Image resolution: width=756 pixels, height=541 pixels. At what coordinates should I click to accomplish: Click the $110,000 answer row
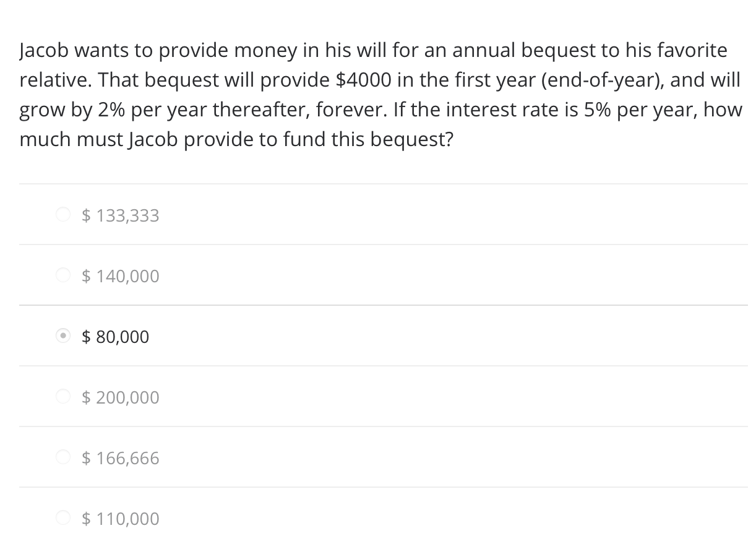click(x=380, y=518)
